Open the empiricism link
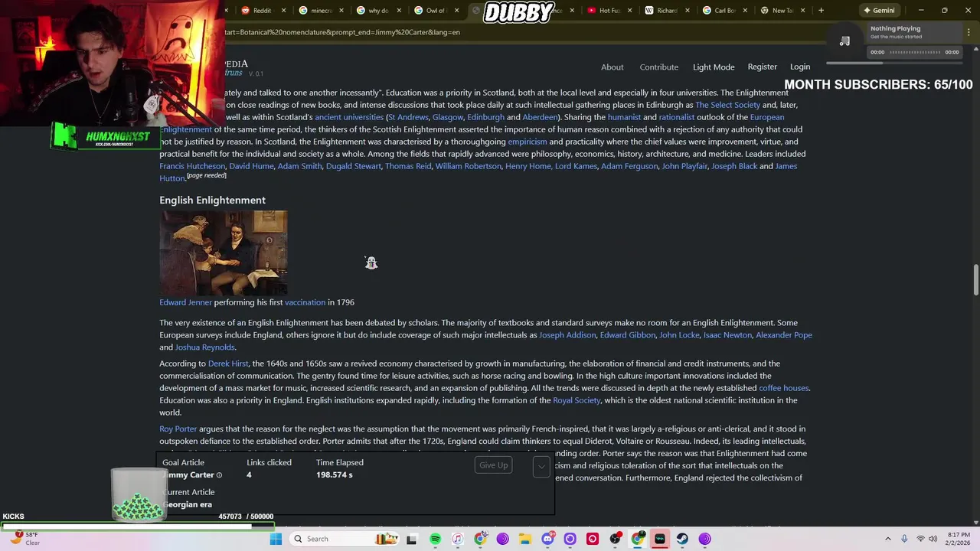The image size is (980, 551). [x=528, y=142]
